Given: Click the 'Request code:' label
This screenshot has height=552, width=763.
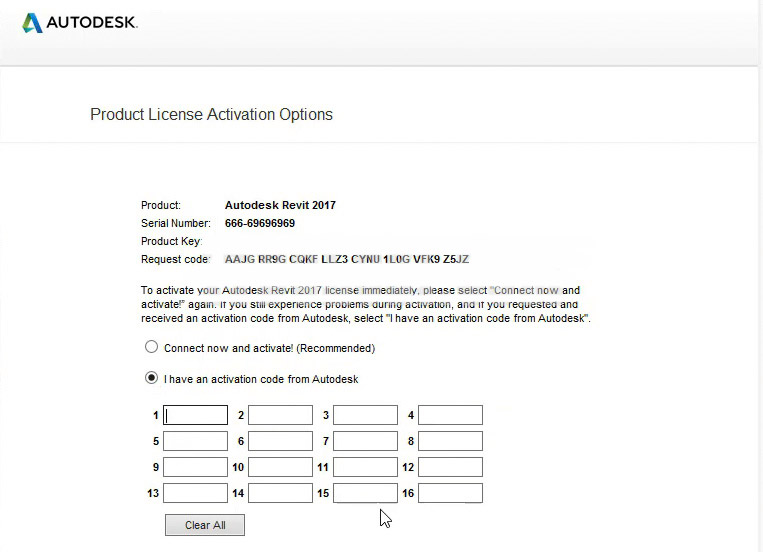Looking at the screenshot, I should point(176,259).
